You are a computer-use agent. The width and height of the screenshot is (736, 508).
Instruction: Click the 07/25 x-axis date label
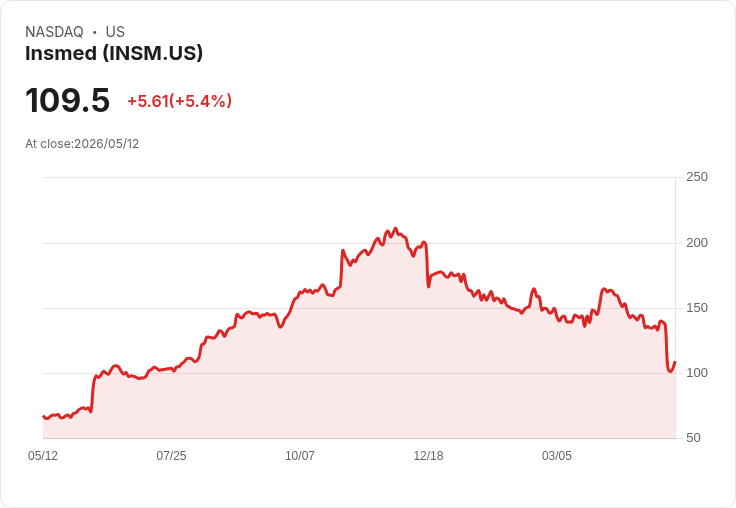(x=171, y=455)
